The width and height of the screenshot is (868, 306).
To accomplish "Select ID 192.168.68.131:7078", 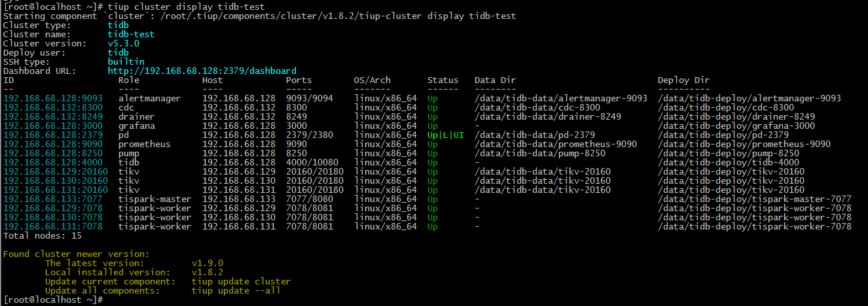I will pos(53,226).
